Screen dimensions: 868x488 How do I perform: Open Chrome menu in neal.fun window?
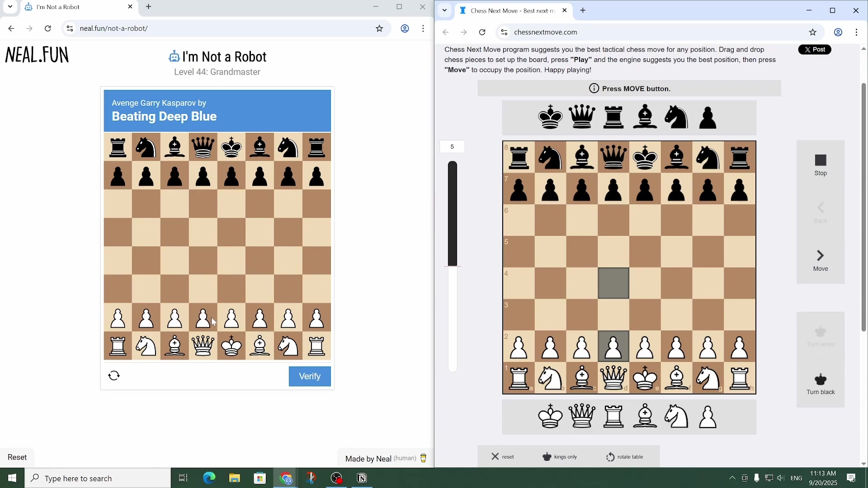click(424, 28)
